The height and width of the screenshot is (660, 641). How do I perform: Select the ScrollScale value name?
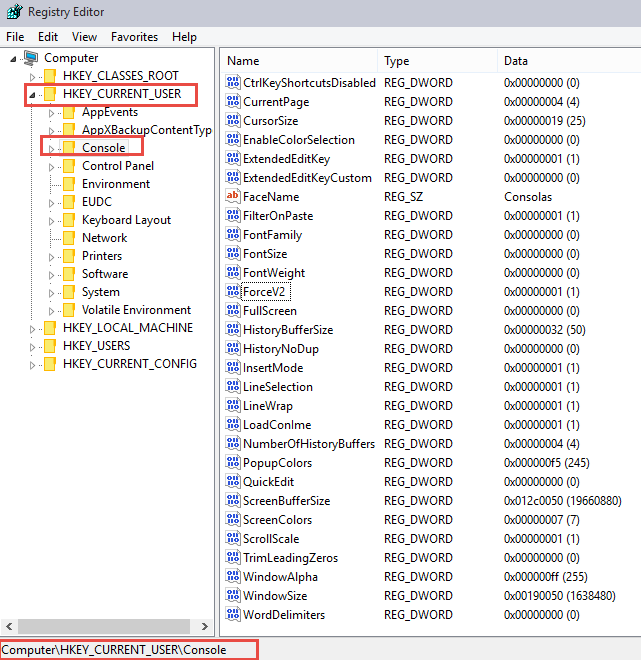click(271, 539)
